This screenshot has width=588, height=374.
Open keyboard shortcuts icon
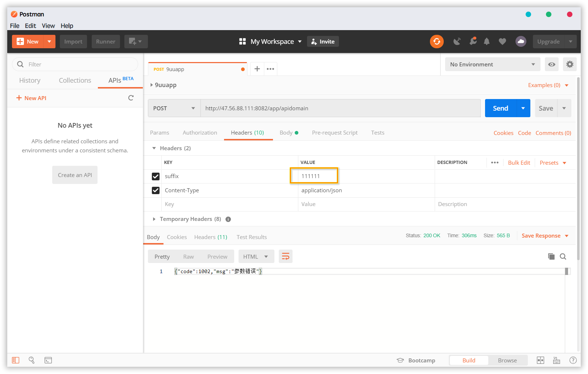click(556, 360)
